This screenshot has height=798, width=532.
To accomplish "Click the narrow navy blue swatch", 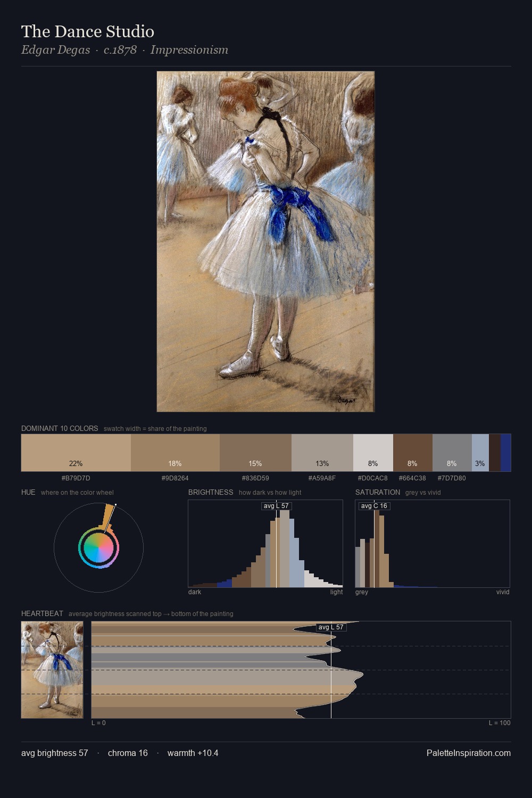I will click(506, 453).
